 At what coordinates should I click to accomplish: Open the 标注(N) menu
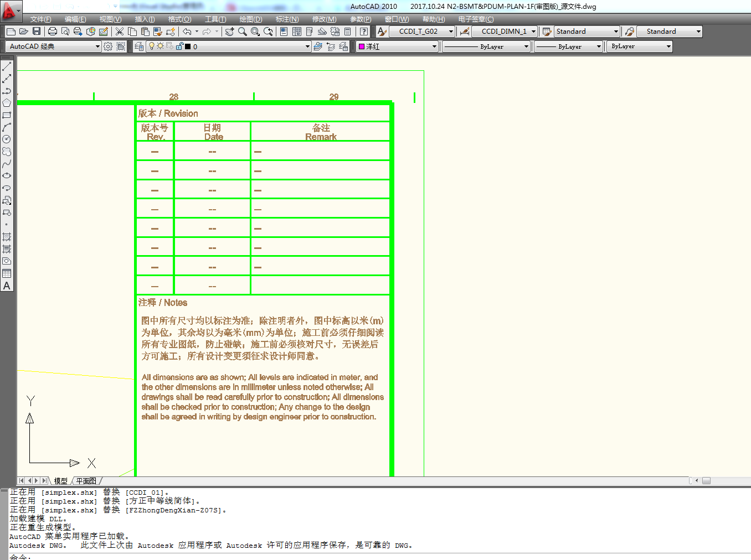tap(287, 19)
